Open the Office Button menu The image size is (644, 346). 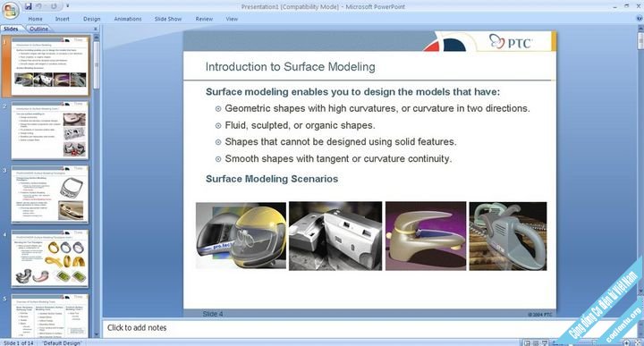pyautogui.click(x=10, y=10)
